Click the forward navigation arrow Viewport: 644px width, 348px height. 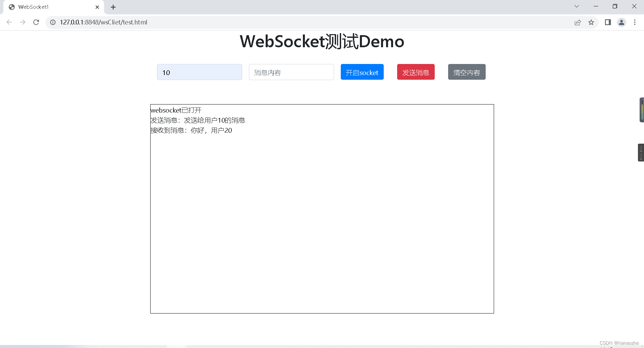(x=22, y=22)
